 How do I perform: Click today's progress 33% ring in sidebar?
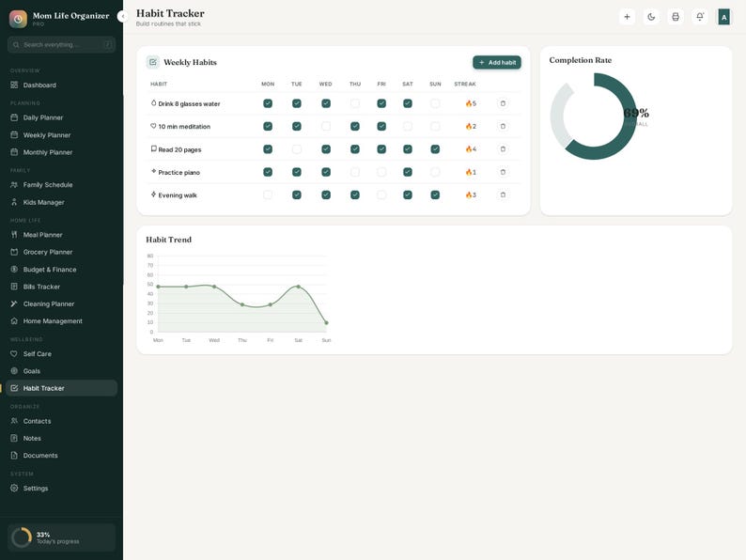click(22, 537)
